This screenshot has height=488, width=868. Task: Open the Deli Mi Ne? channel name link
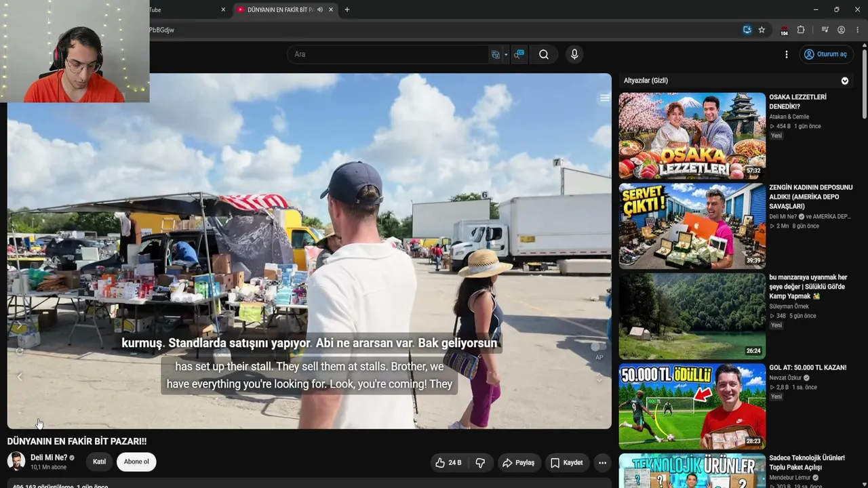pos(49,457)
